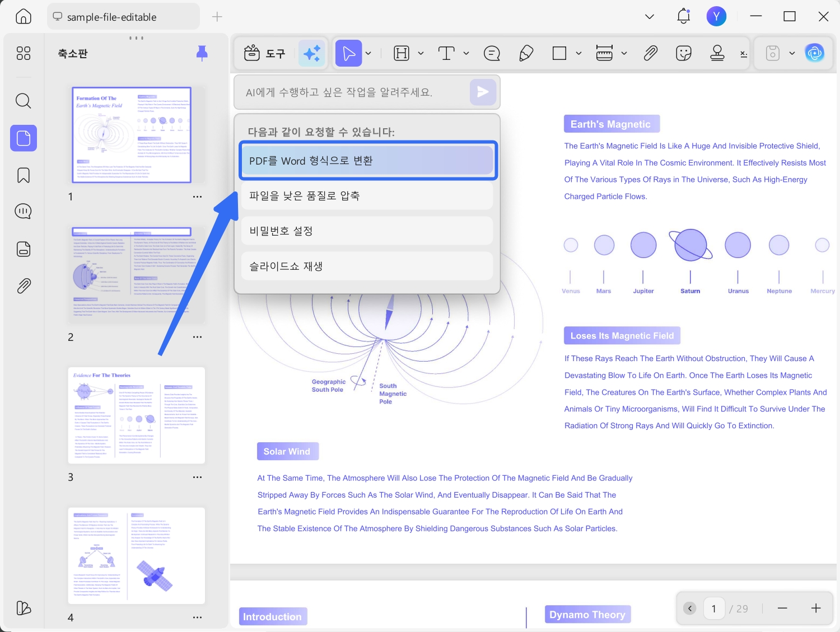Screen dimensions: 840x632
Task: Choose PDF를 Word 형식으로 변환 option
Action: coord(368,161)
